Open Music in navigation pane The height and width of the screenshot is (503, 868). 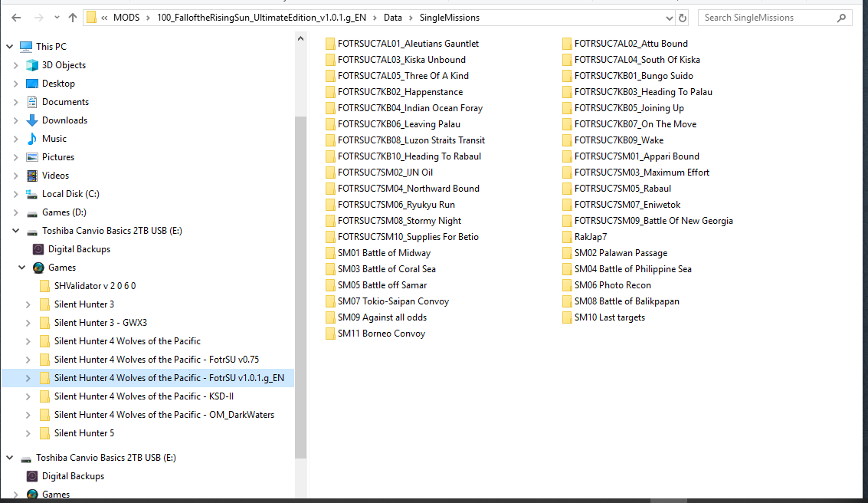pyautogui.click(x=54, y=139)
